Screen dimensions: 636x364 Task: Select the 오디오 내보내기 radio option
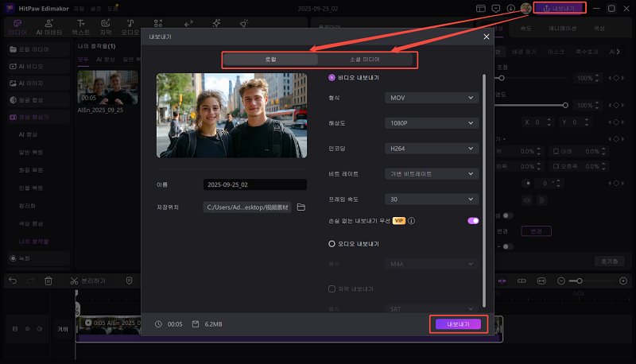point(332,244)
